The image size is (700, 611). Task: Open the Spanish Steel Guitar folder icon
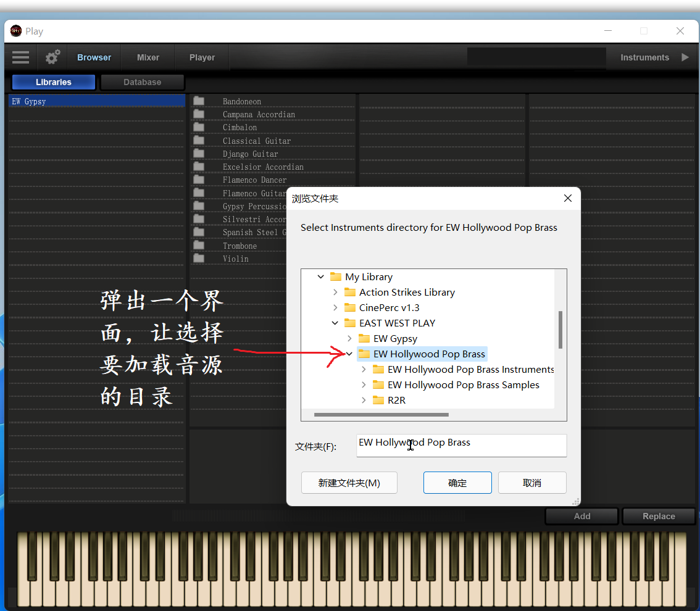click(x=199, y=232)
